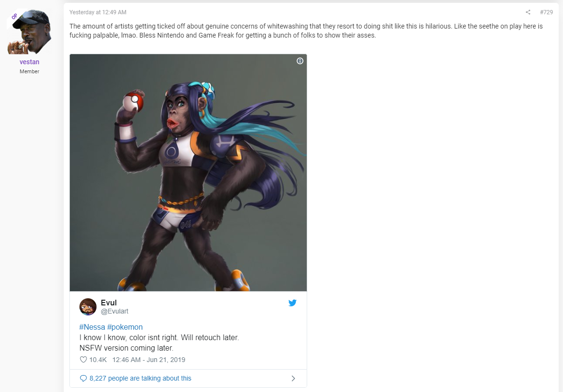Open the tweet info icon on image
This screenshot has height=392, width=563.
(x=300, y=61)
